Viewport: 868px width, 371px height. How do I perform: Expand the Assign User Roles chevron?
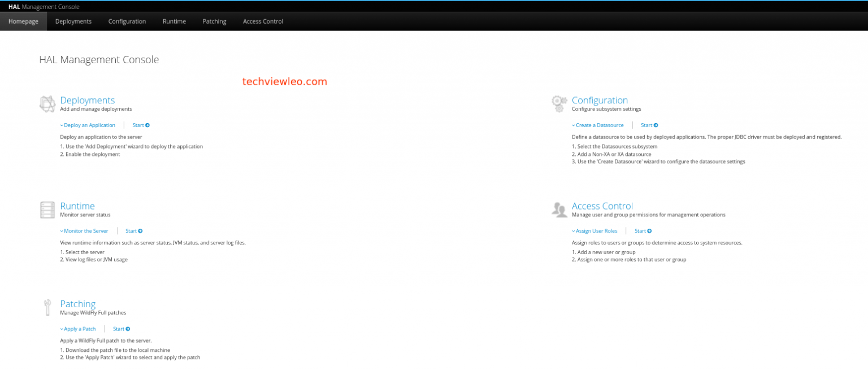574,230
